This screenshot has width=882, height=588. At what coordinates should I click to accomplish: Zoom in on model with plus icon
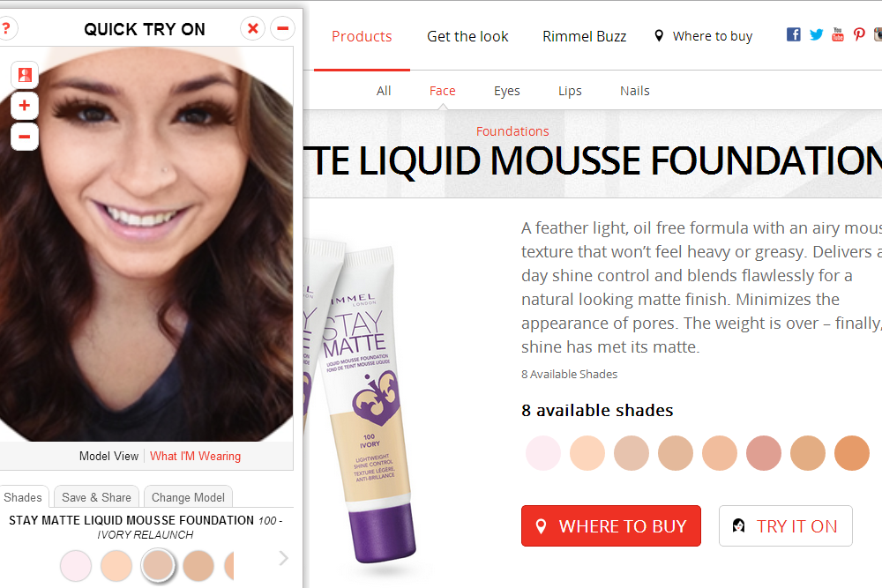[x=25, y=106]
